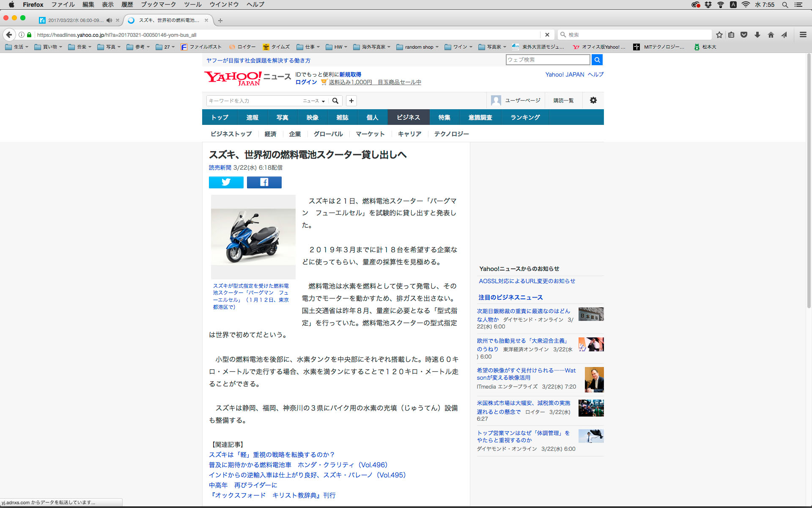Click the plus button beside keyword search

351,101
